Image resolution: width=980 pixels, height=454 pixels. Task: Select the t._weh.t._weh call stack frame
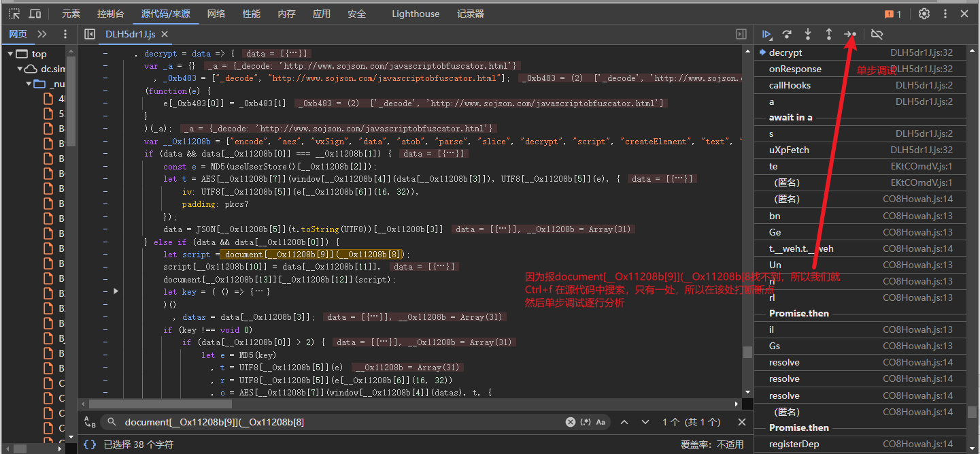[x=860, y=248]
